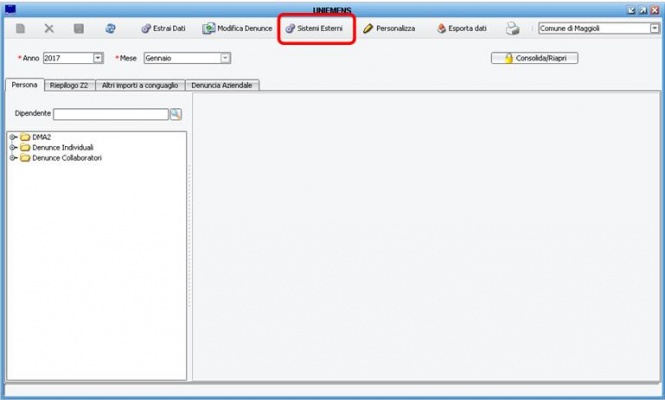Open the Comune di Maggioli dropdown
Screen dimensions: 665x400
655,28
